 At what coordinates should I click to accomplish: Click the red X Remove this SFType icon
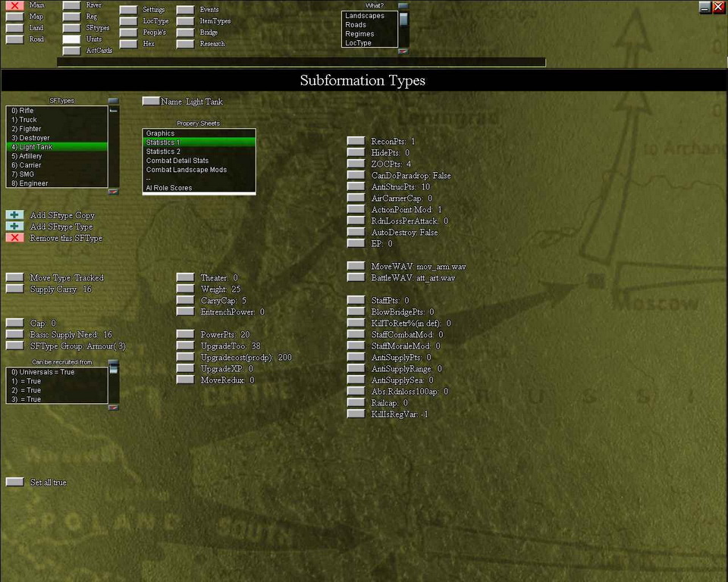pyautogui.click(x=14, y=238)
